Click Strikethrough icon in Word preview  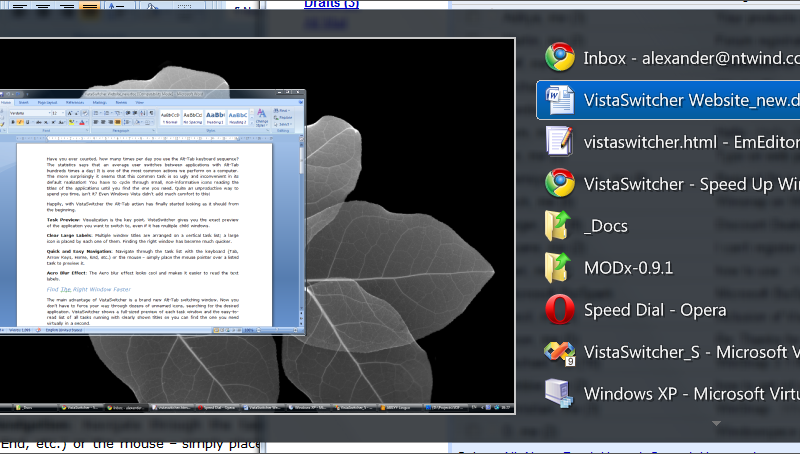tap(39, 122)
